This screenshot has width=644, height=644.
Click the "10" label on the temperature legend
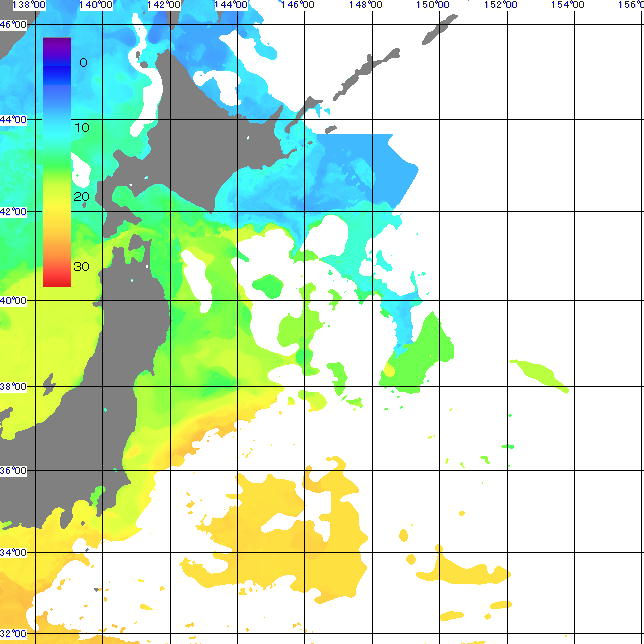point(83,129)
